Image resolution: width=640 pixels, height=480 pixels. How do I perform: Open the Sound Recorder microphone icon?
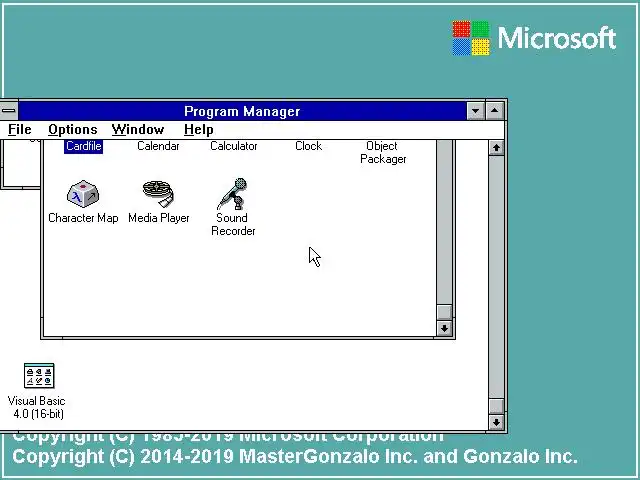pos(233,193)
